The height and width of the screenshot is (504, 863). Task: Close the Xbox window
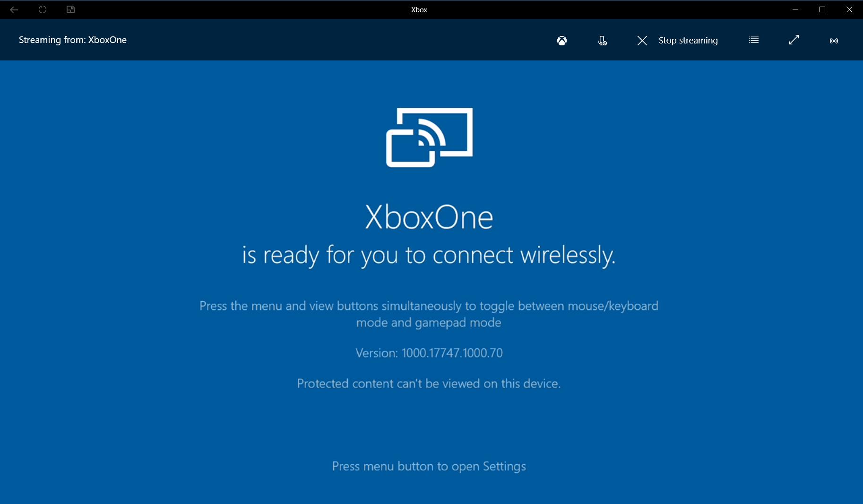tap(849, 9)
